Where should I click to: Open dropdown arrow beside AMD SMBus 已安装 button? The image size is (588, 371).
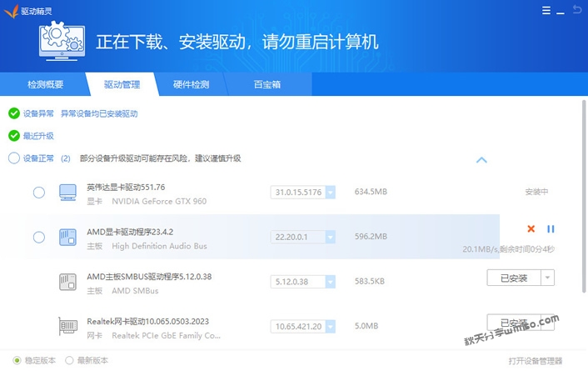coord(547,278)
